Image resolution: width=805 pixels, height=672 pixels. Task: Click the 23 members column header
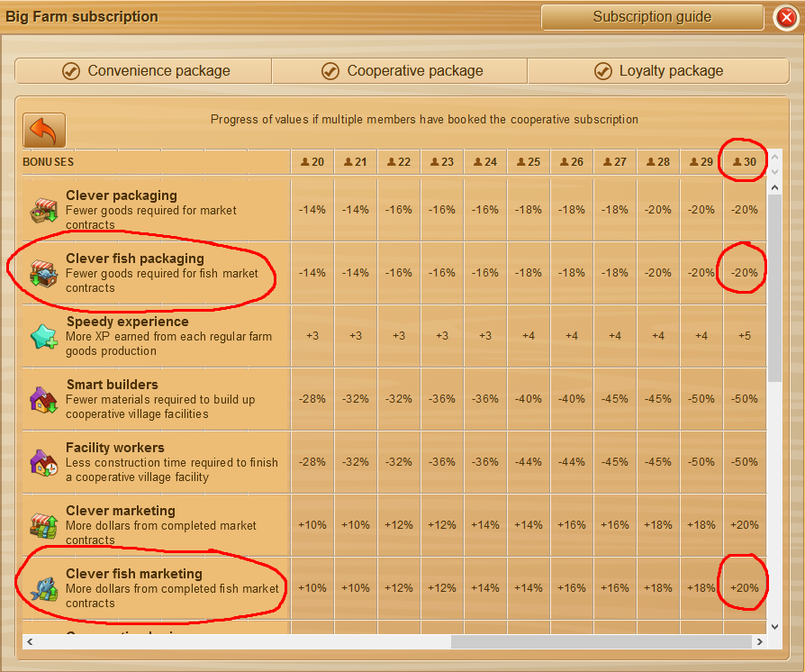click(x=441, y=162)
